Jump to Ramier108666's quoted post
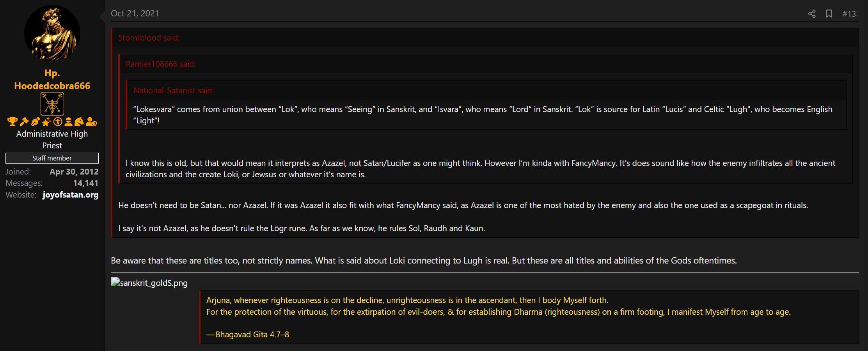This screenshot has width=868, height=351. coord(160,64)
